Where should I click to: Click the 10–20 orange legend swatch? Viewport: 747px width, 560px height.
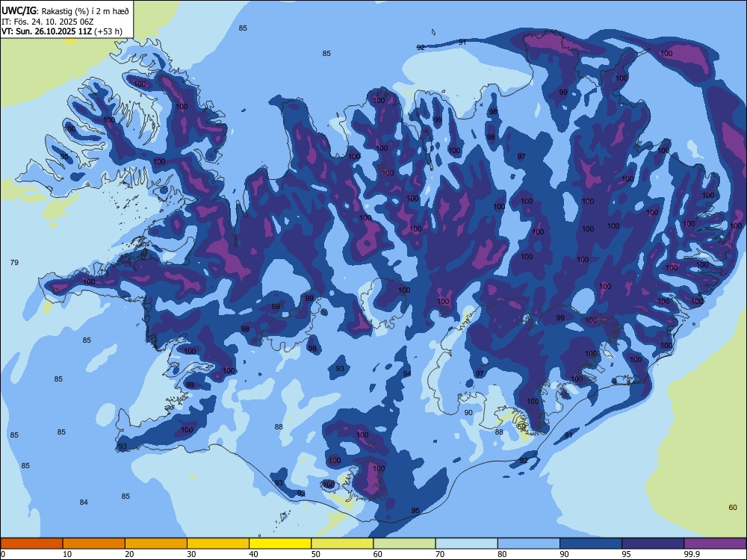coord(94,544)
